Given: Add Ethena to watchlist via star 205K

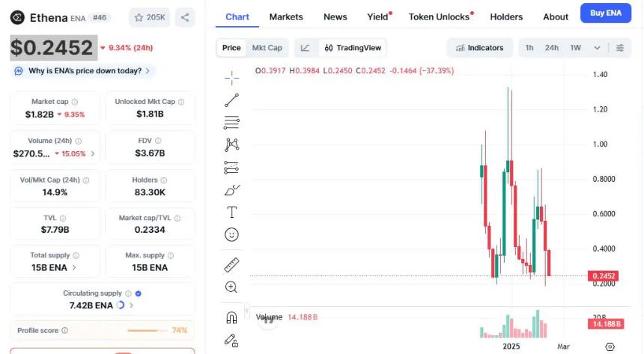Looking at the screenshot, I should 149,17.
